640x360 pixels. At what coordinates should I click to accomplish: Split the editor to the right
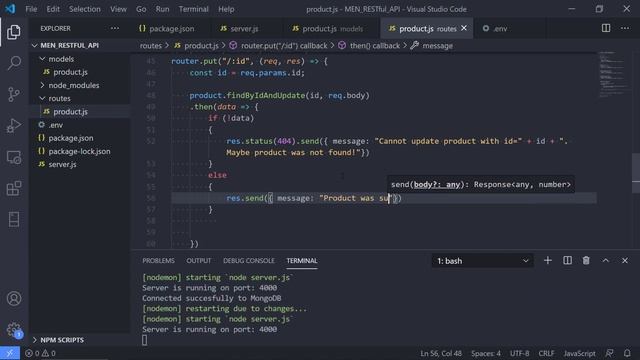click(x=606, y=28)
